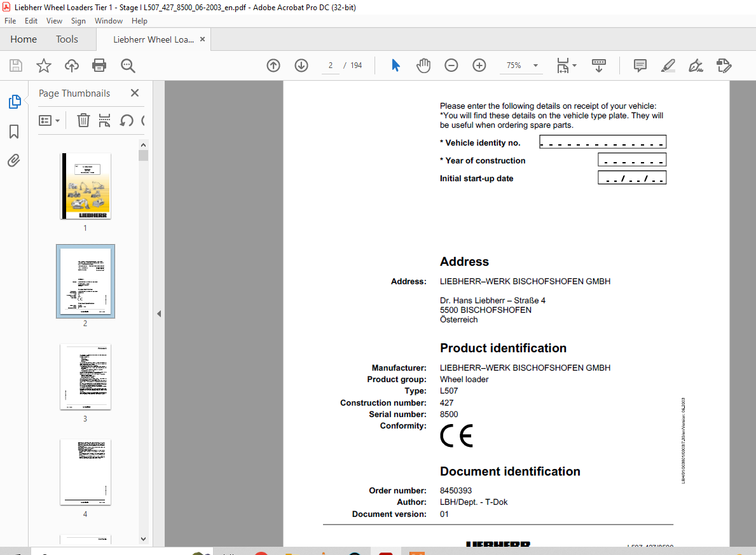Click the current page number field
Screen dimensions: 756x555
[330, 65]
